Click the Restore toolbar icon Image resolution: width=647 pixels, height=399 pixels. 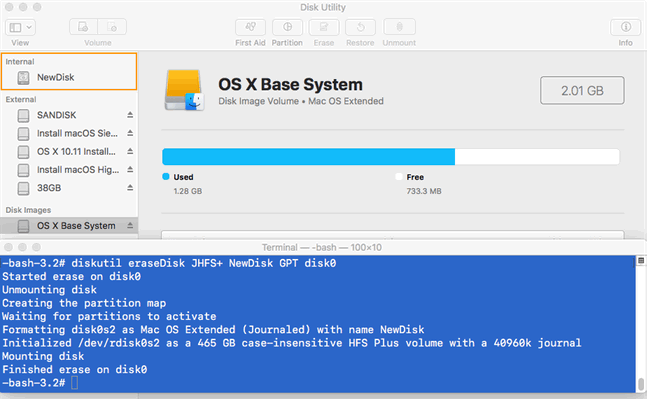coord(360,27)
